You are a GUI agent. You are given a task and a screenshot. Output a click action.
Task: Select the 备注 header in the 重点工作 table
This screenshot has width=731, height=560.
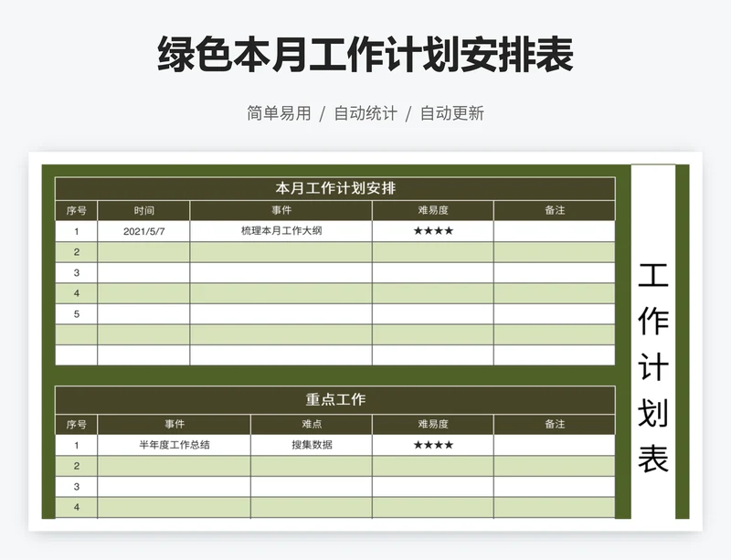[555, 424]
